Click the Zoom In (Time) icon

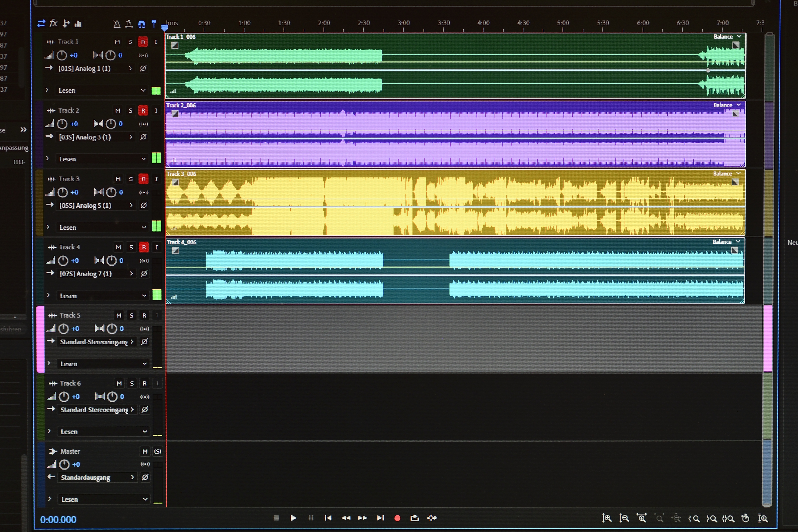tap(641, 518)
